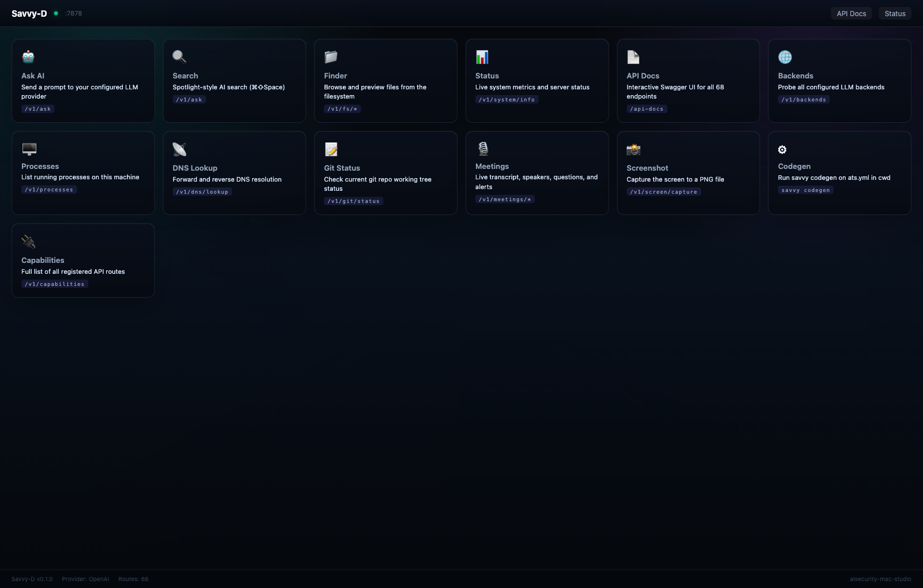Click Savvy-D v0.1.0 in footer

coord(32,579)
